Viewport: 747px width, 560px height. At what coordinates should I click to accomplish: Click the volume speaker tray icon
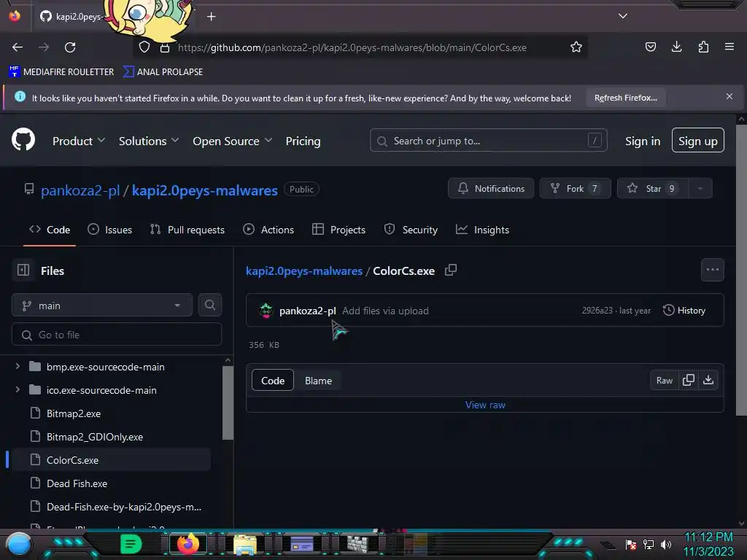coord(665,544)
